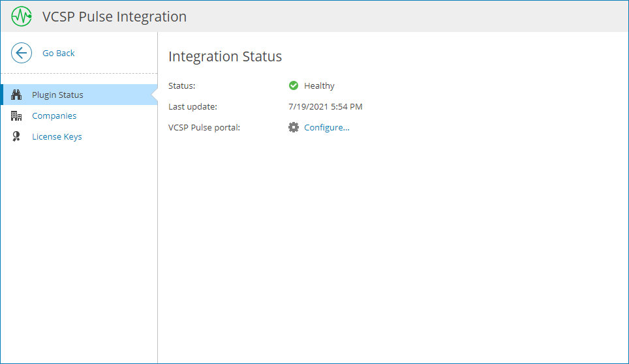This screenshot has width=629, height=364.
Task: Click the VCSP Pulse Integration title text
Action: tap(114, 16)
